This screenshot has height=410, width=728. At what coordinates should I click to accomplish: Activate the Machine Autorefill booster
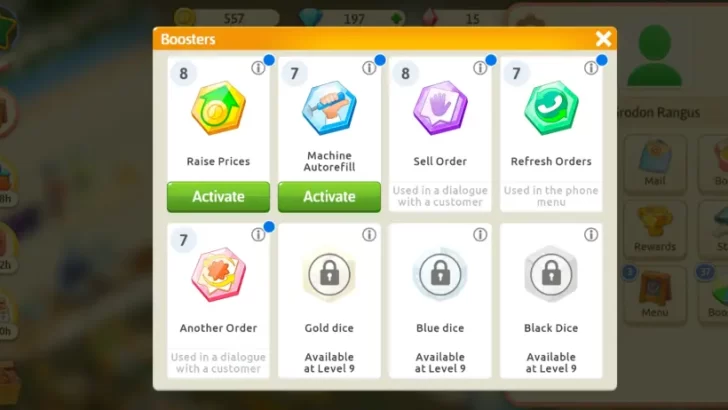[x=329, y=197]
